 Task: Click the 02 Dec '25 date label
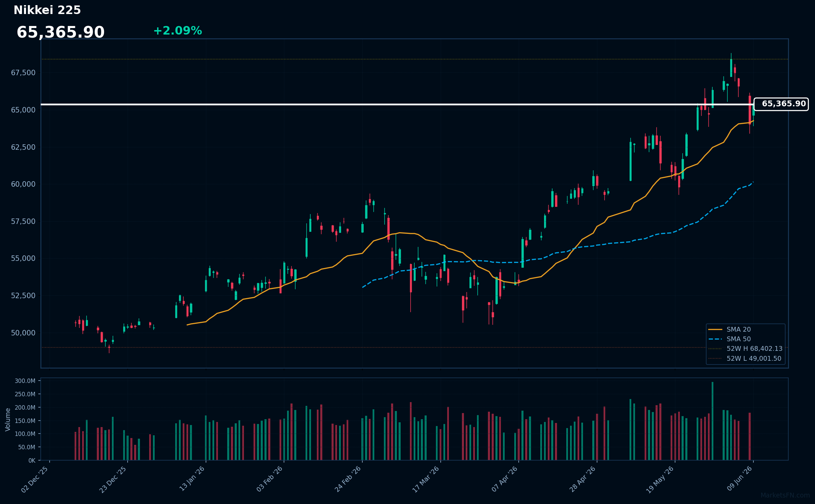(x=35, y=479)
